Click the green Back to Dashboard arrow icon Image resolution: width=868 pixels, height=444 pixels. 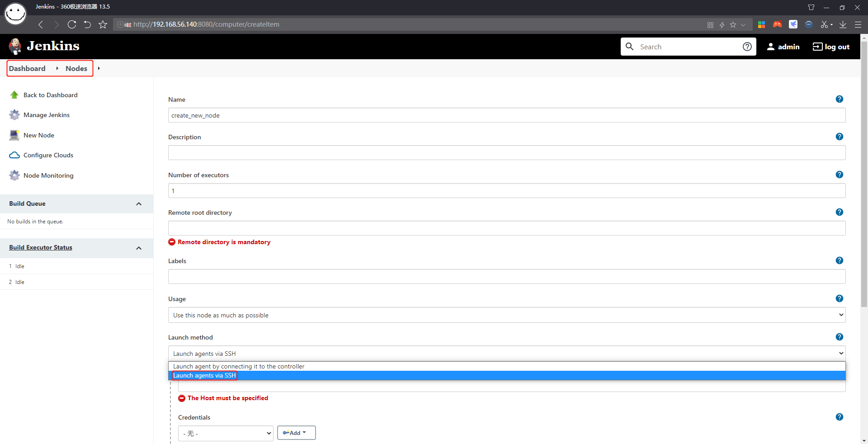(14, 94)
